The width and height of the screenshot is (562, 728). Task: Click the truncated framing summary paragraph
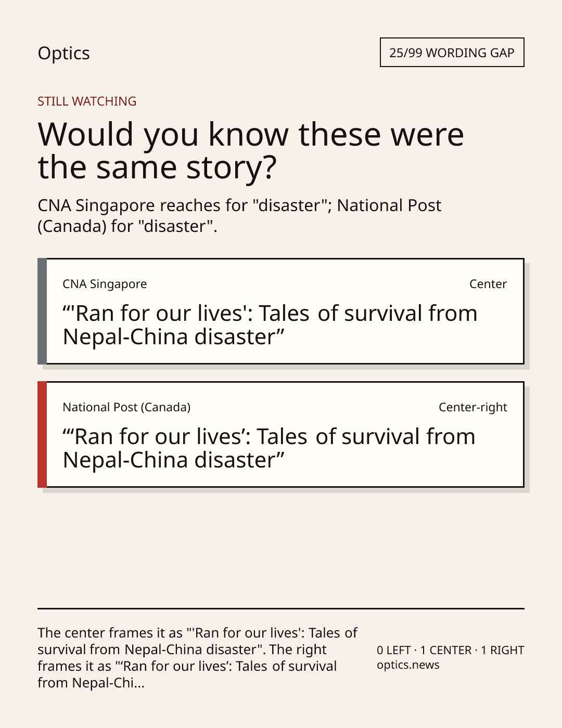197,658
